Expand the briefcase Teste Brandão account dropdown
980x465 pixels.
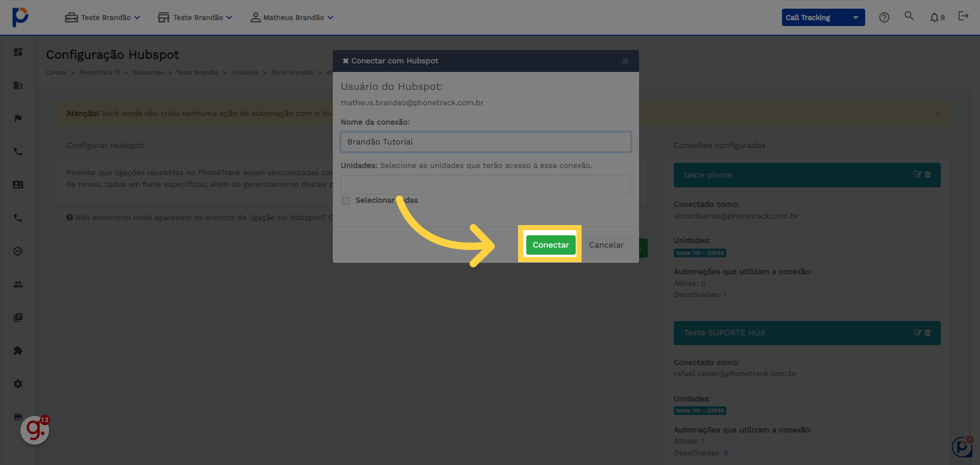103,17
